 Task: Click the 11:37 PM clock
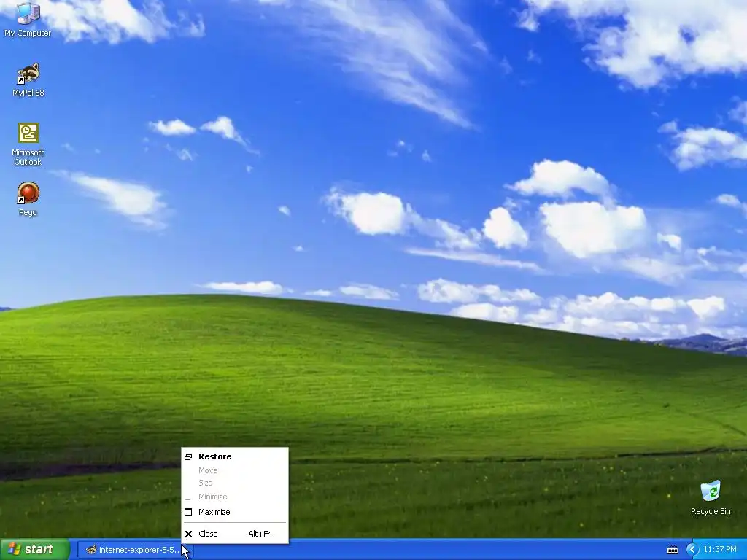[720, 550]
